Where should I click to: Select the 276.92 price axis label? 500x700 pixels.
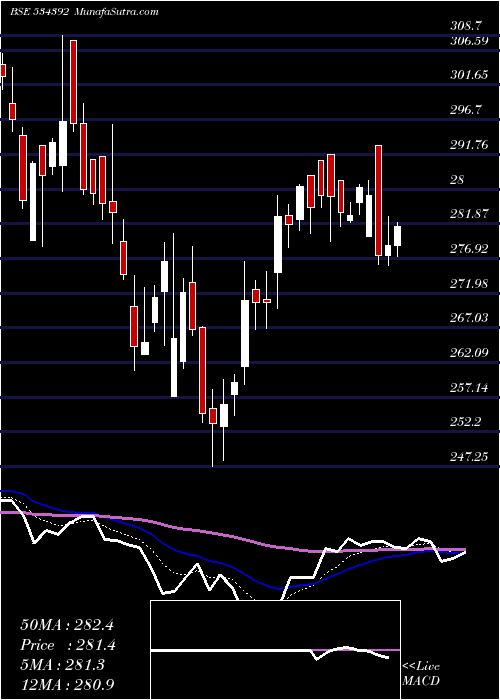[x=469, y=248]
